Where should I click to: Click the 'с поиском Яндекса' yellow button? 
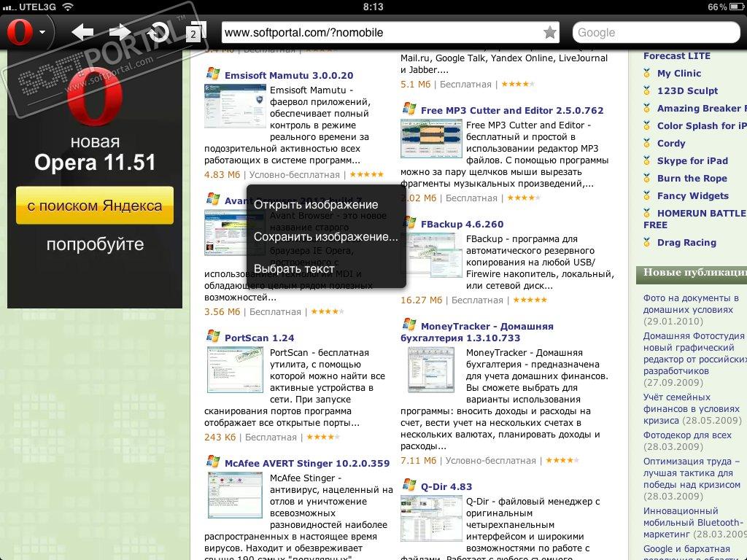click(95, 205)
